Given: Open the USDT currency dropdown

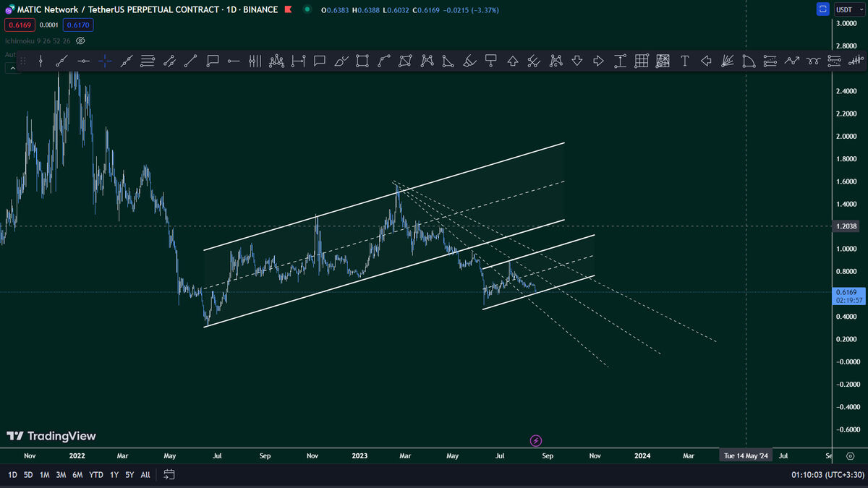Looking at the screenshot, I should click(846, 9).
